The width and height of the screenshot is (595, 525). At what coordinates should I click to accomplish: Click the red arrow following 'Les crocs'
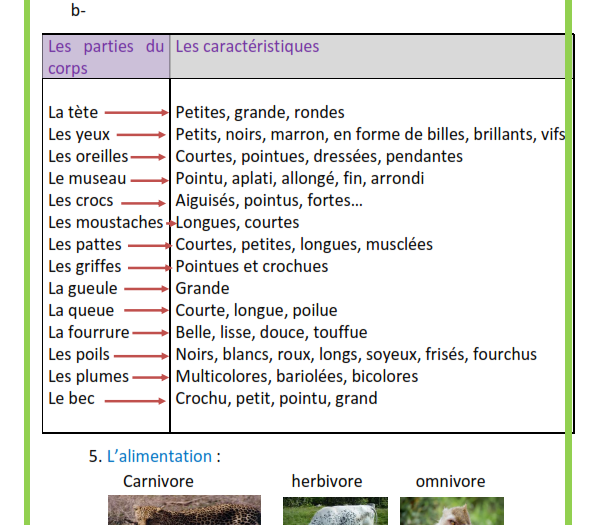143,203
